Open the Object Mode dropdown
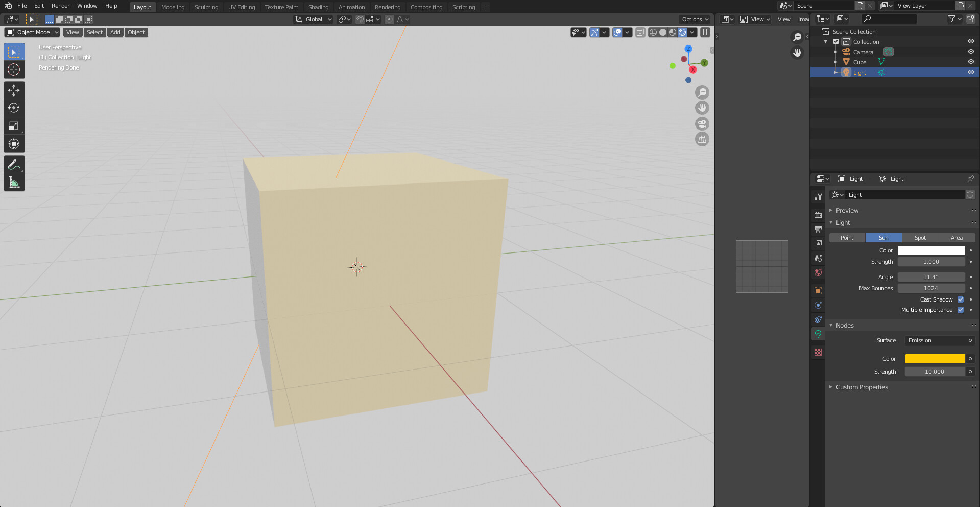This screenshot has width=980, height=507. tap(33, 32)
